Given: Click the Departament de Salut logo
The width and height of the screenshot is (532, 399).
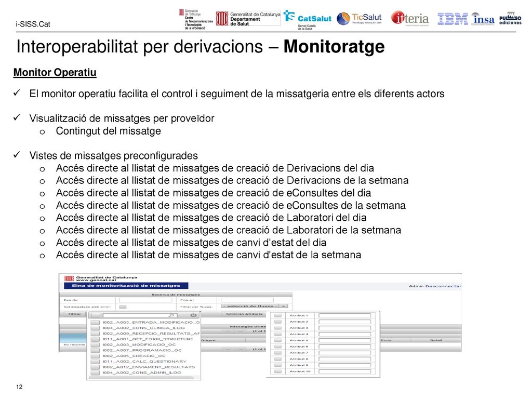Looking at the screenshot, I should click(248, 19).
